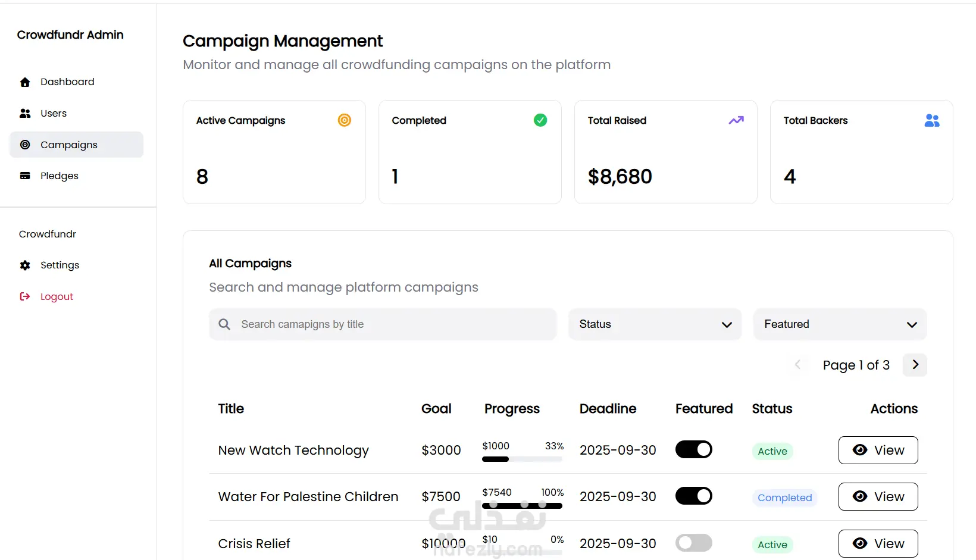Go to next page of campaigns
This screenshot has width=976, height=560.
coord(915,365)
